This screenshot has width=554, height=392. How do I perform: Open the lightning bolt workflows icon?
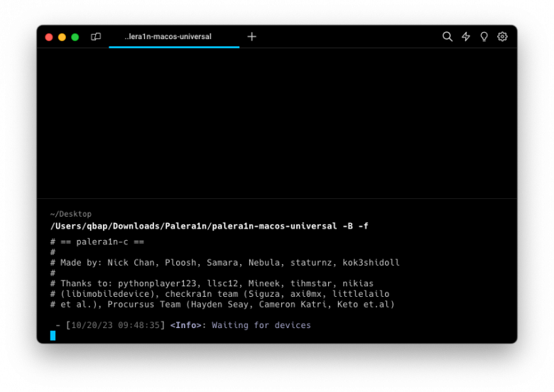(466, 36)
